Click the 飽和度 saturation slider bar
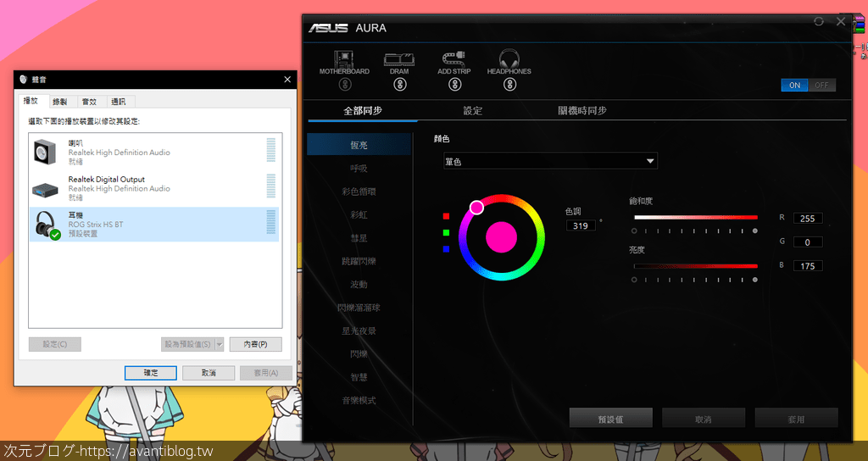Image resolution: width=868 pixels, height=461 pixels. (695, 218)
